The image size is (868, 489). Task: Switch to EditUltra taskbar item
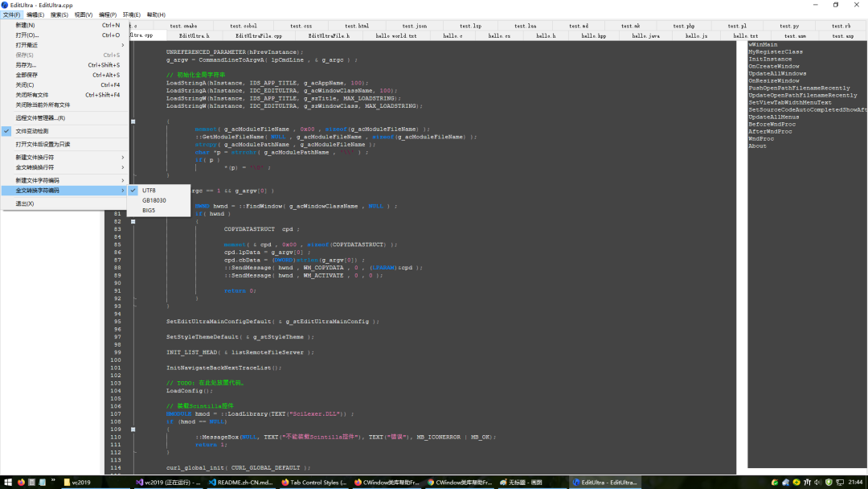click(604, 483)
